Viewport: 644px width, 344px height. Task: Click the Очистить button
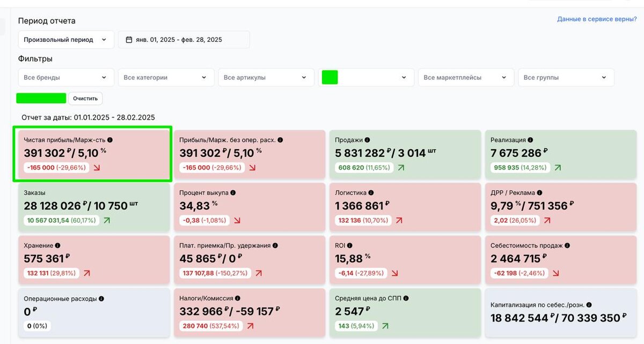(85, 99)
